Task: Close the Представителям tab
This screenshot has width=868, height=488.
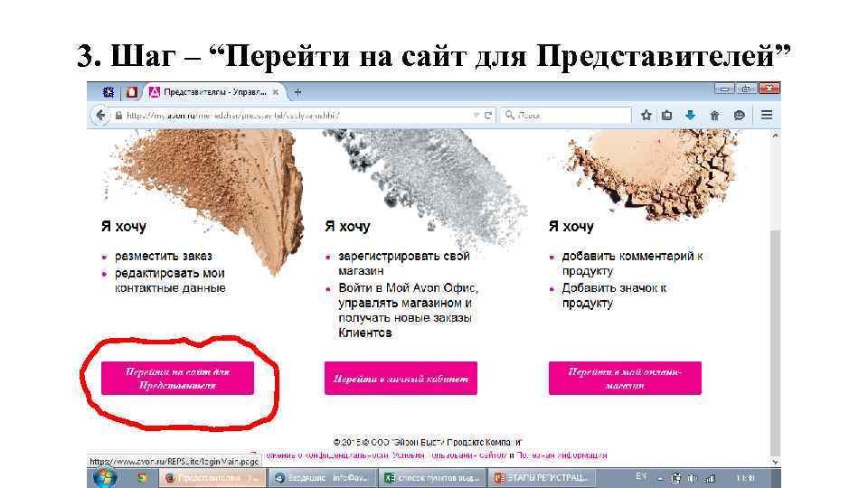Action: point(276,92)
